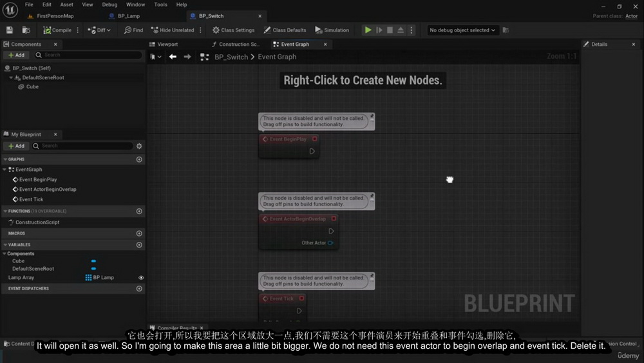The image size is (644, 363).
Task: Open the Diff dropdown
Action: point(99,30)
